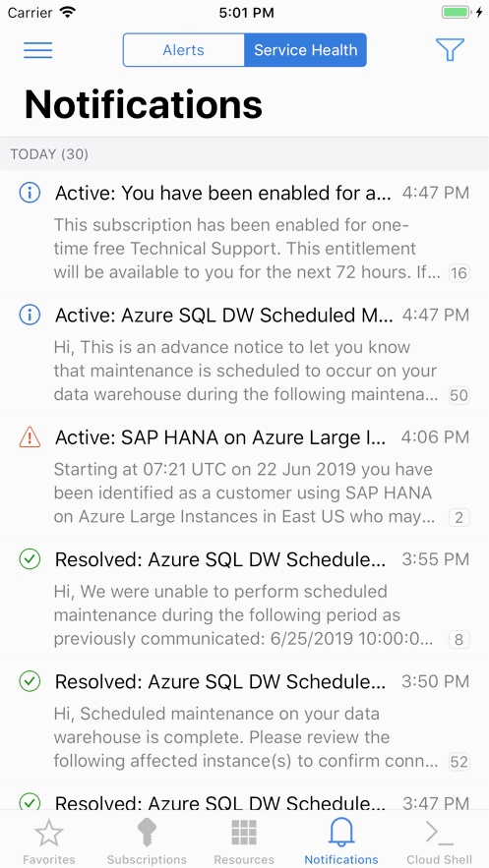The height and width of the screenshot is (868, 489).
Task: Open Resolved Azure SQL DW item from 3:47 PM
Action: pyautogui.click(x=244, y=796)
